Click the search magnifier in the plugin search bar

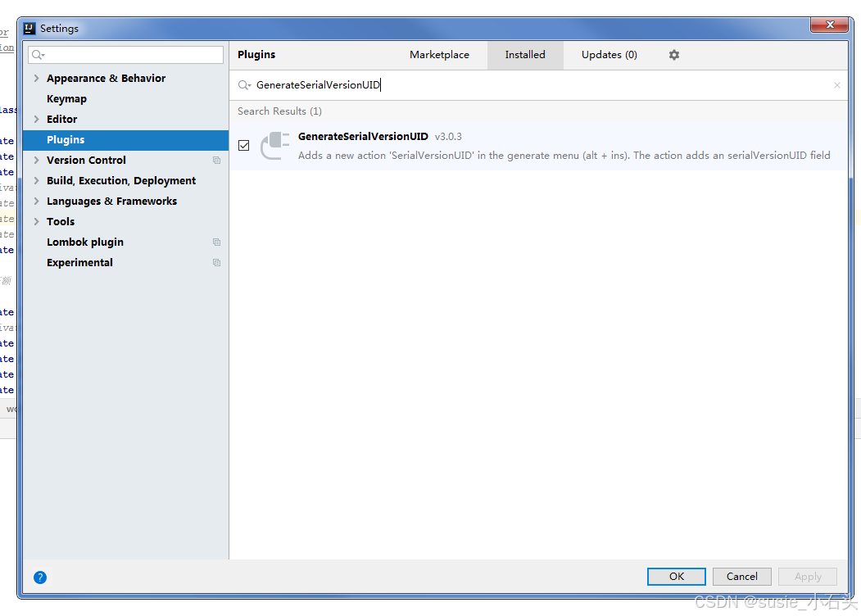(243, 84)
